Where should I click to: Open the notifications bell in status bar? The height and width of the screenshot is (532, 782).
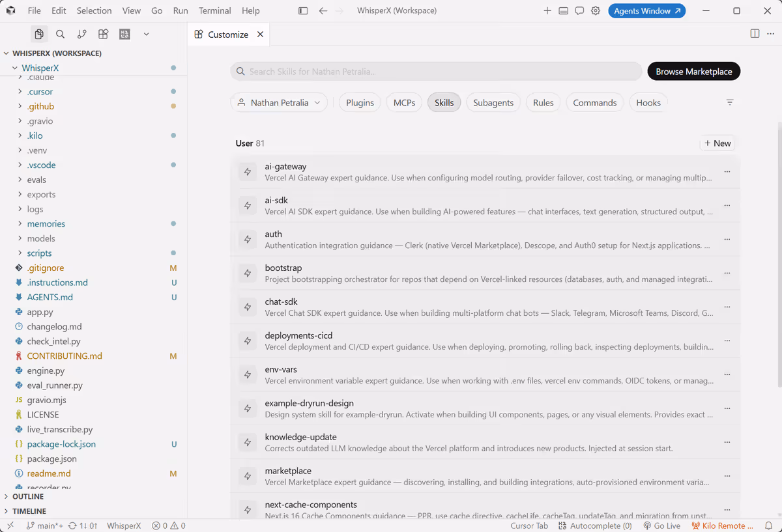769,525
